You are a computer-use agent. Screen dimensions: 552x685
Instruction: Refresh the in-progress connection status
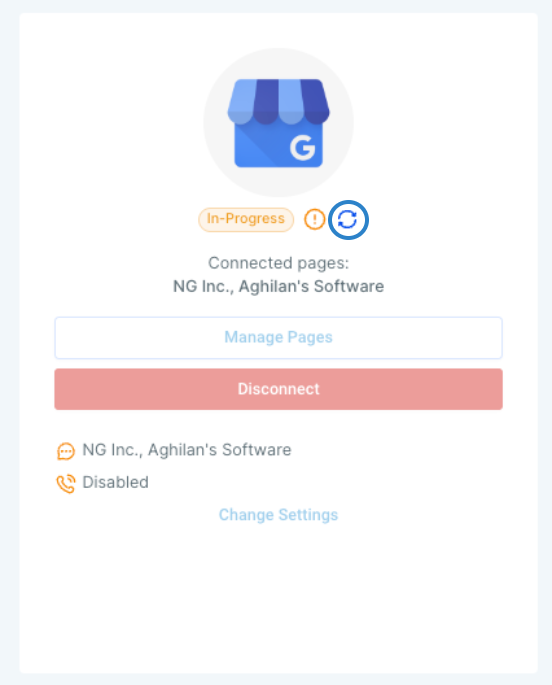coord(348,220)
